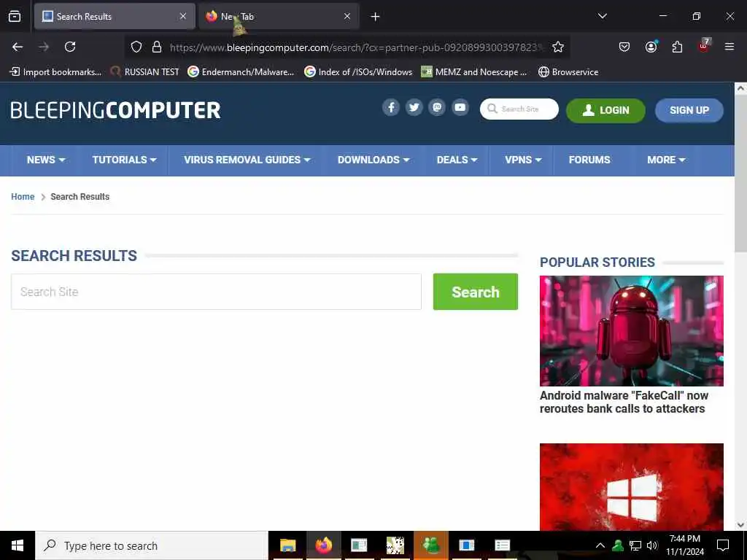Click the address bar URL

point(355,47)
